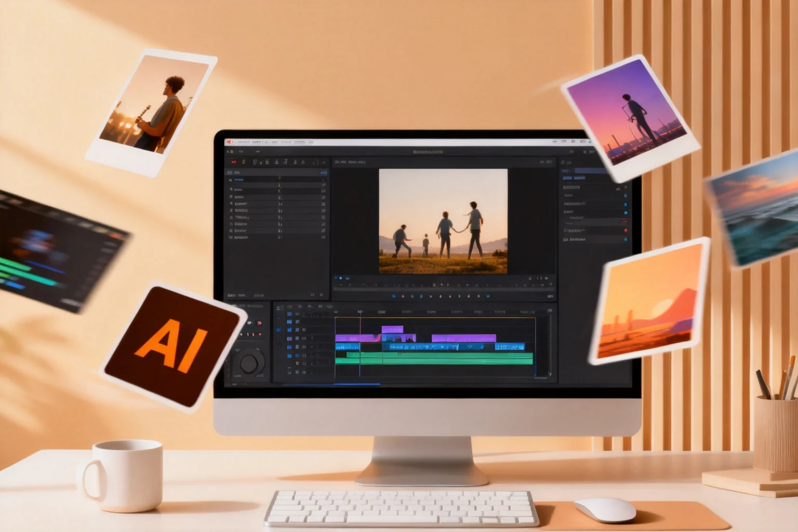
Task: Click the red indicator dot in the right panel
Action: point(625,230)
